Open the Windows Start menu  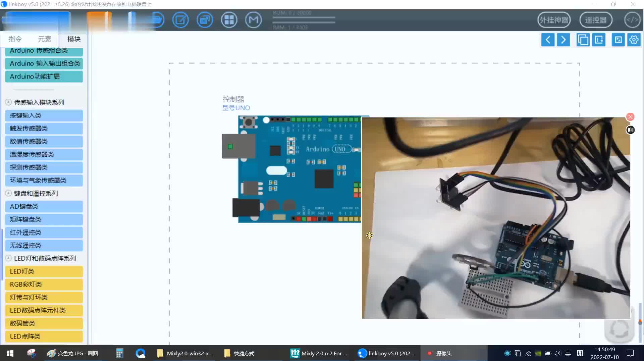[x=10, y=353]
